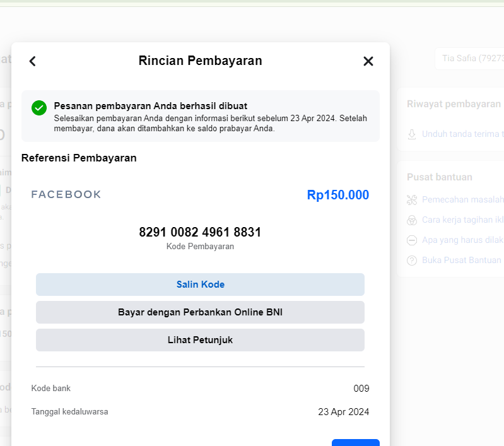This screenshot has height=446, width=504.
Task: Select the payment code 8291 0082 4961 8831
Action: pyautogui.click(x=200, y=232)
